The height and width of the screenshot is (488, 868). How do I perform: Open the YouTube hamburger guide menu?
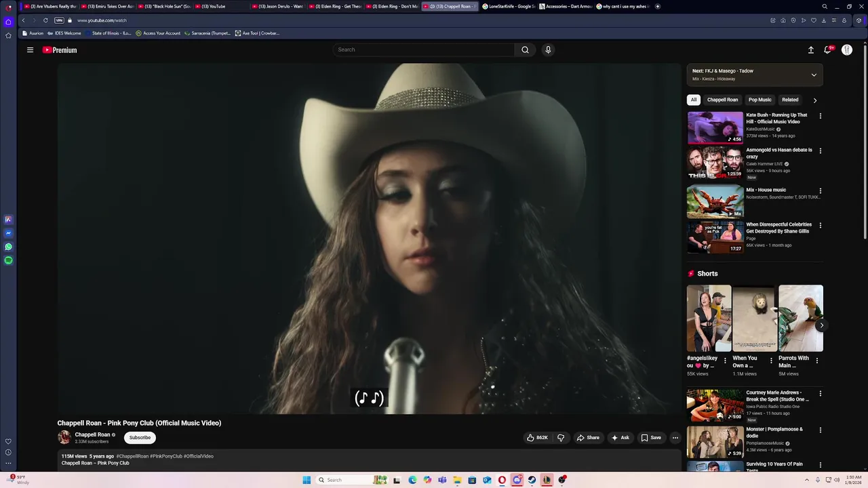click(30, 49)
